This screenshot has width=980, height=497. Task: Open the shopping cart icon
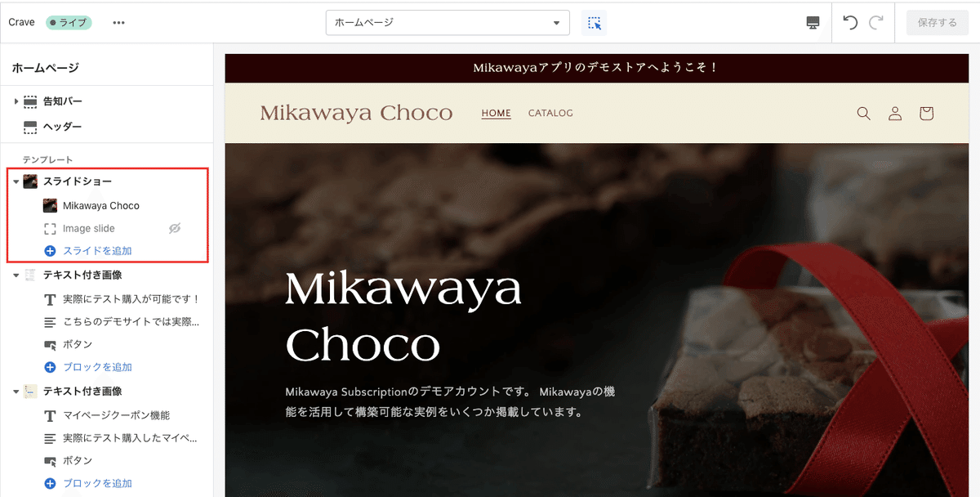926,114
